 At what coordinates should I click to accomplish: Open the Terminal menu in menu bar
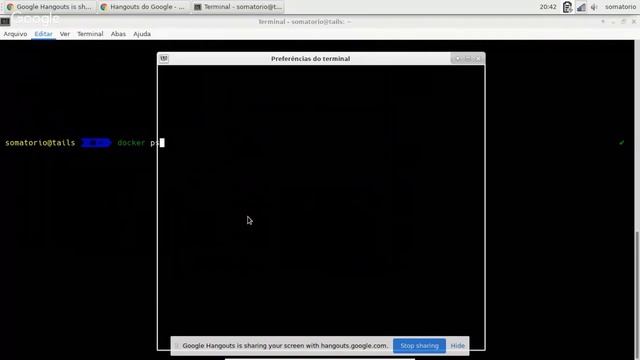(90, 34)
